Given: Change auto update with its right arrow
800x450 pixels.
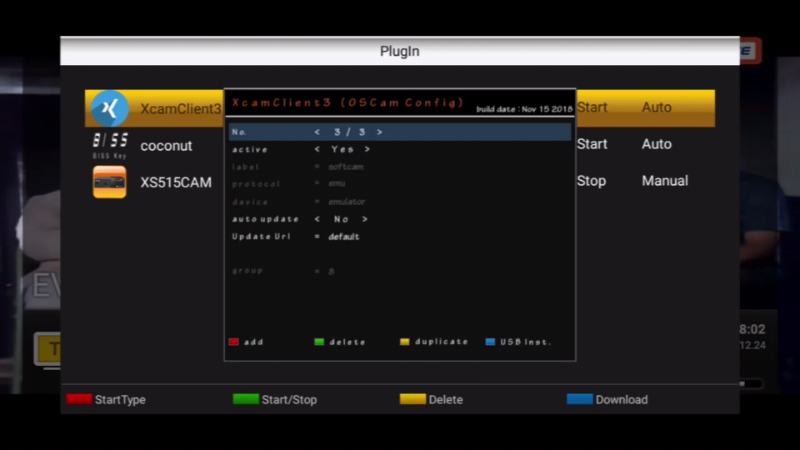Looking at the screenshot, I should [x=365, y=219].
